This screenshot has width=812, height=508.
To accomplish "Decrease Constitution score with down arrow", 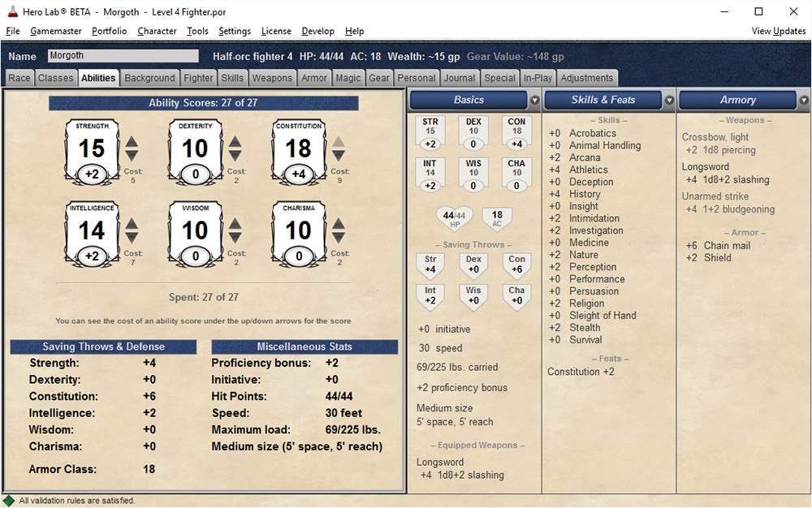I will click(339, 155).
